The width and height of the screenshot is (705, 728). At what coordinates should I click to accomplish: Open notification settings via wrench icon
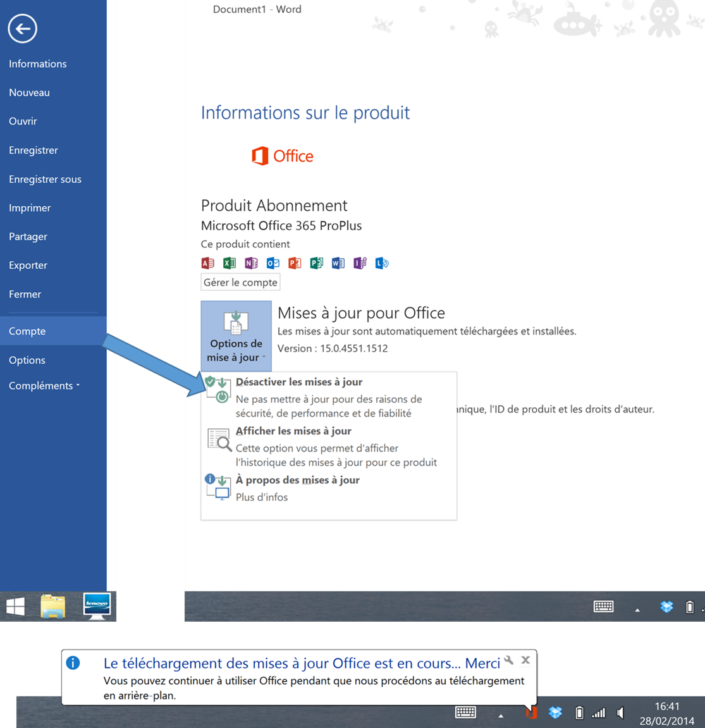click(x=509, y=660)
